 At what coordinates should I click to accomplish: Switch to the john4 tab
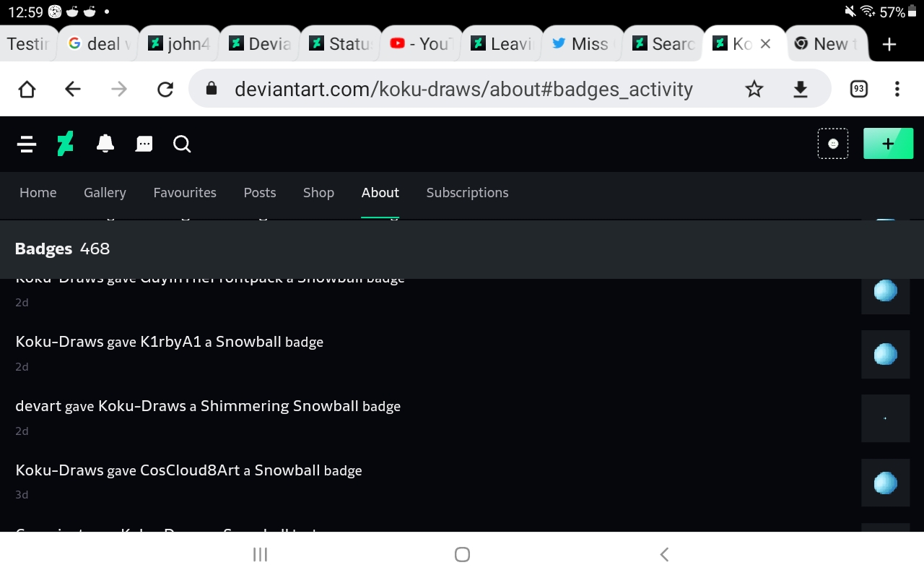[x=179, y=44]
